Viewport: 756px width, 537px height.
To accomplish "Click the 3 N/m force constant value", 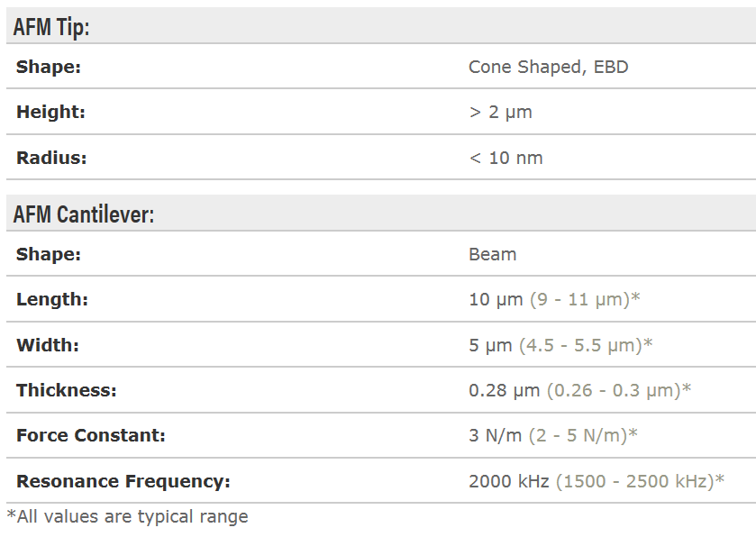I will pyautogui.click(x=495, y=435).
